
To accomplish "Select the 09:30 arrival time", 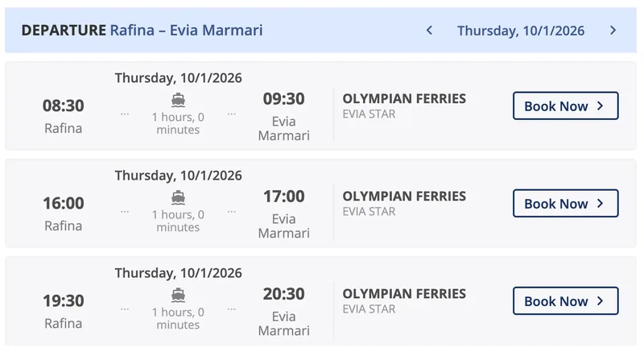I will pos(284,99).
